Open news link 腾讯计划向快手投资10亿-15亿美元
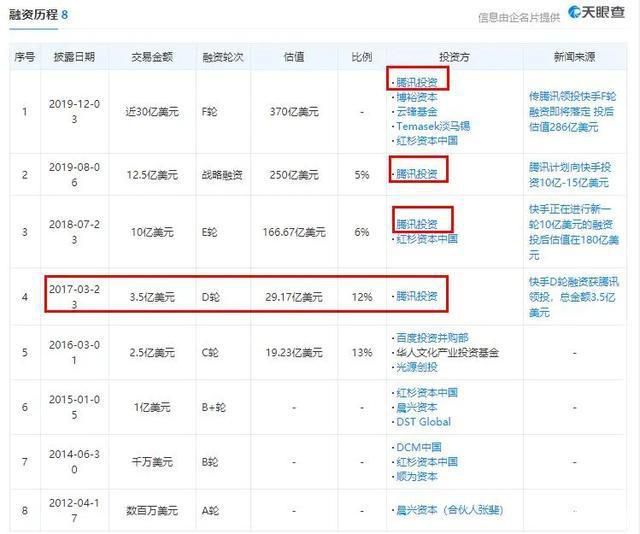This screenshot has height=534, width=640. [578, 174]
